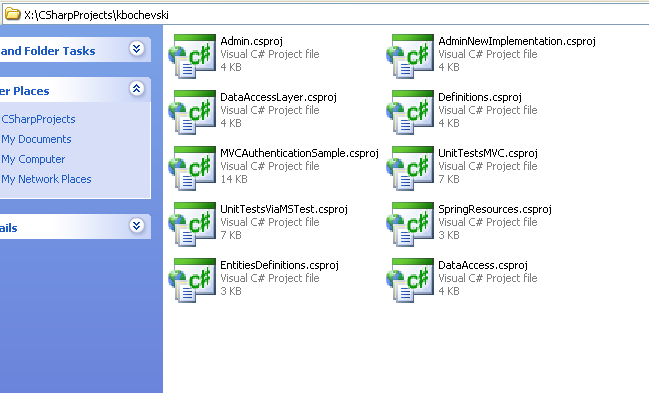The height and width of the screenshot is (393, 649).
Task: Click the 3 KB size of SpringResources.csproj
Action: click(x=449, y=235)
